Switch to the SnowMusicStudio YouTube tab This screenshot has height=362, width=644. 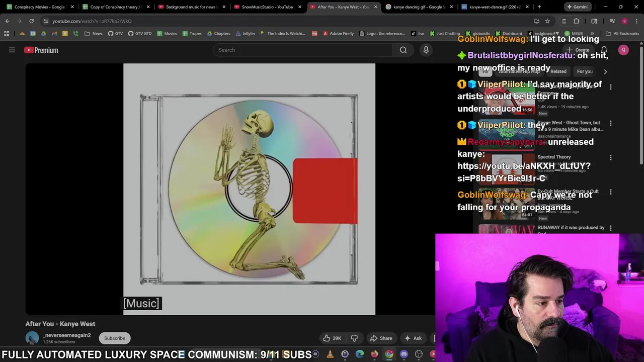[x=267, y=7]
